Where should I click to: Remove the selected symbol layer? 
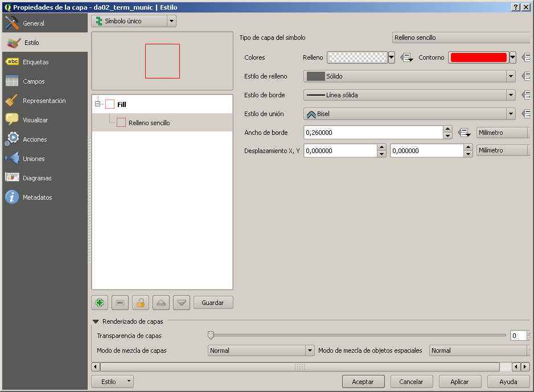click(x=120, y=303)
